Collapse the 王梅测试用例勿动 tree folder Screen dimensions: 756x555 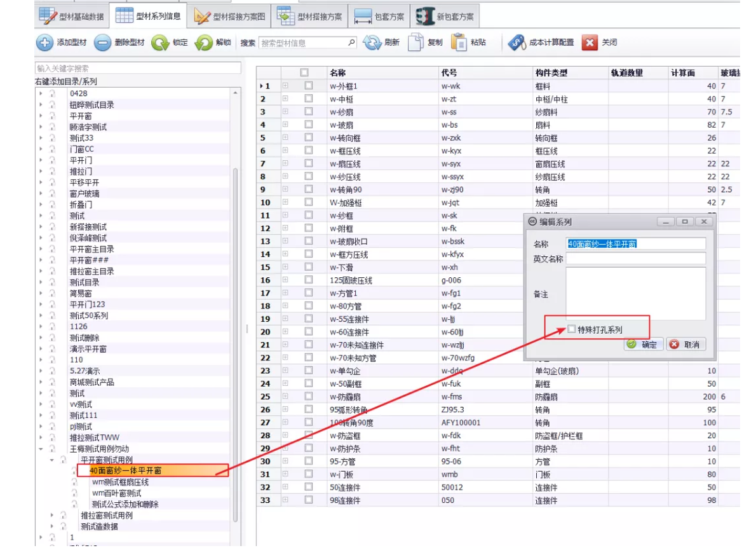point(41,449)
